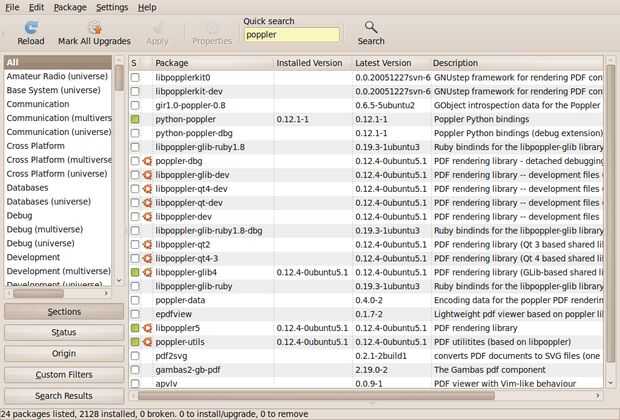The height and width of the screenshot is (420, 620).
Task: Click the Reload toolbar icon
Action: [31, 28]
